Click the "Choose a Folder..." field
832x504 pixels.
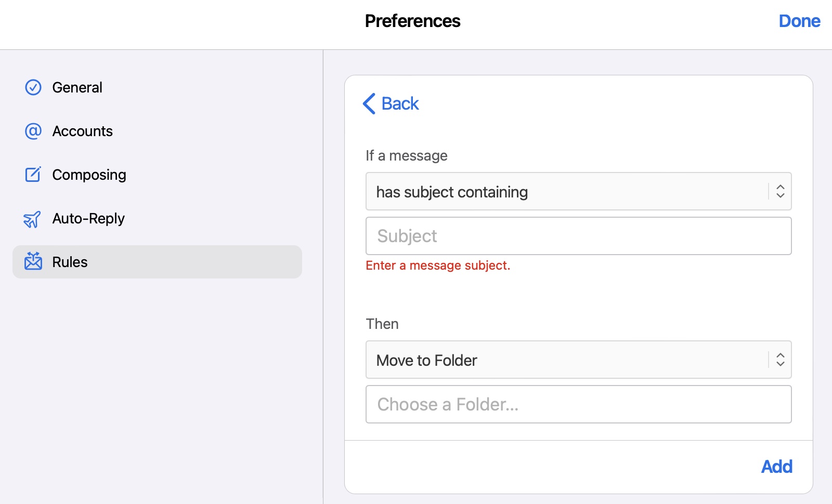click(x=579, y=404)
